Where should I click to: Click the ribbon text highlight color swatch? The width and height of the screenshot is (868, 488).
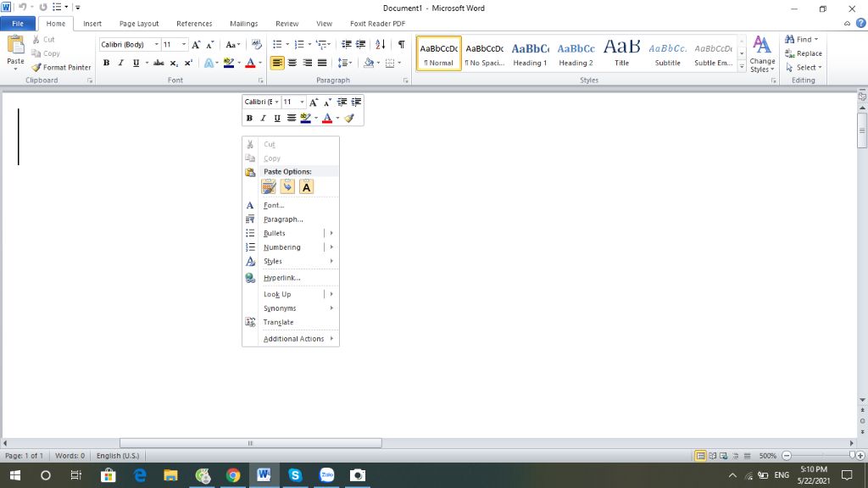(229, 63)
